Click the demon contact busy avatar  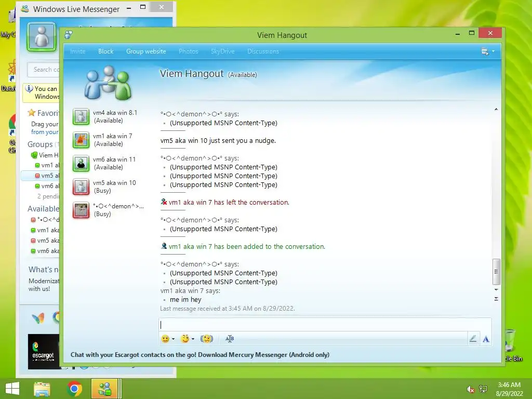point(81,210)
